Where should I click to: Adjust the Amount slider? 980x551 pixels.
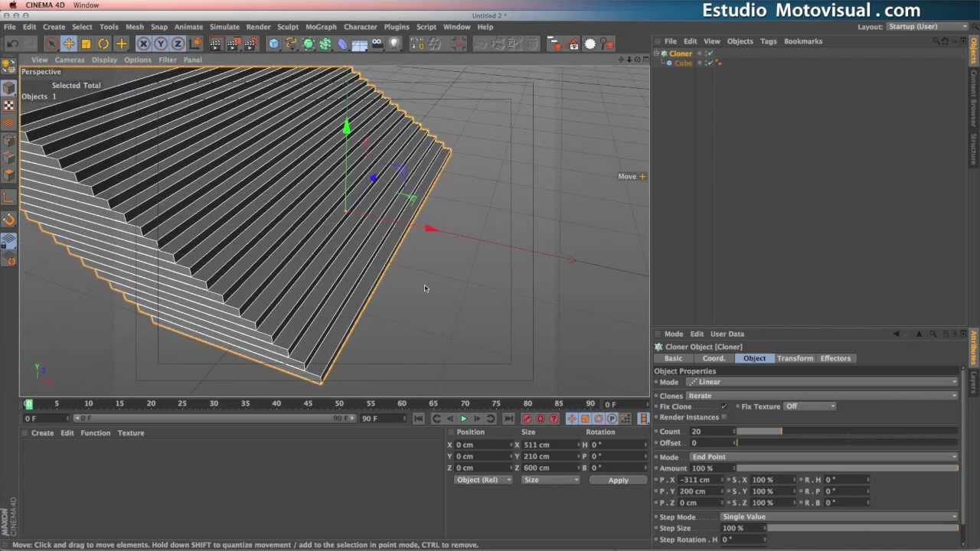pyautogui.click(x=847, y=468)
